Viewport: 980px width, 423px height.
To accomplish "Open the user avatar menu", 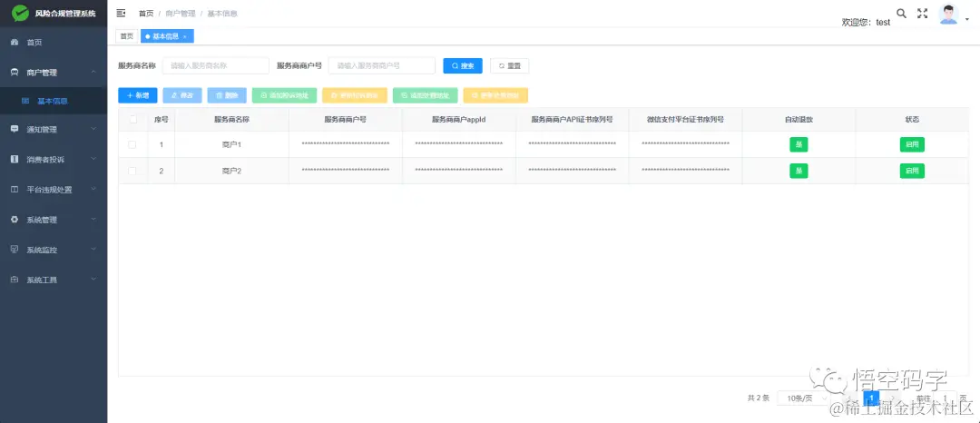I will [953, 15].
